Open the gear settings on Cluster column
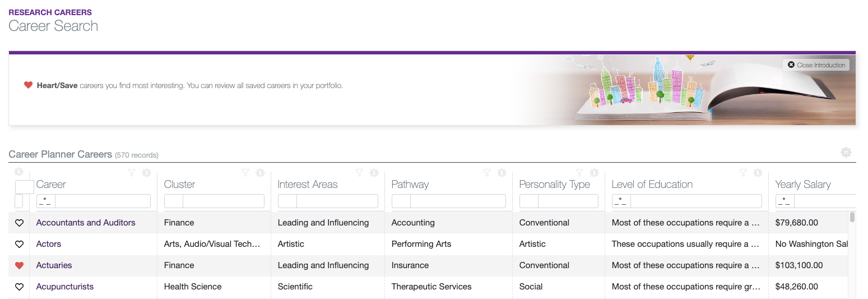The height and width of the screenshot is (299, 868). 261,173
